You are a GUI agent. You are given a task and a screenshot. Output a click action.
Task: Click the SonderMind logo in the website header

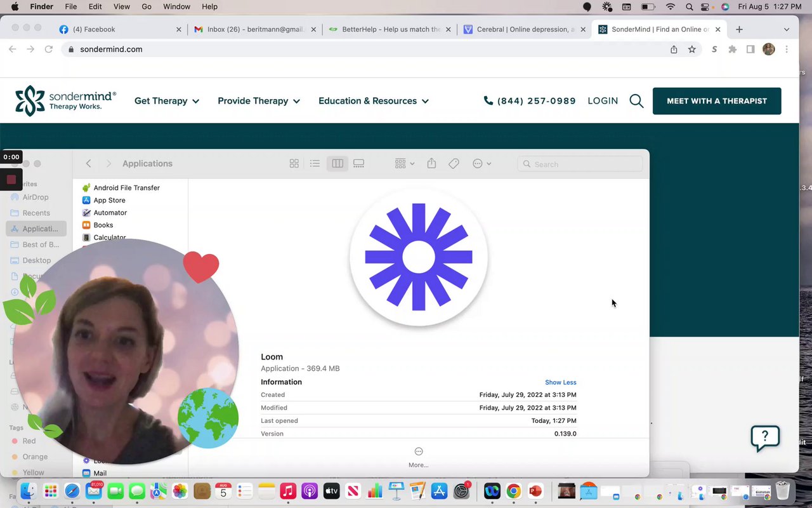[x=66, y=101]
